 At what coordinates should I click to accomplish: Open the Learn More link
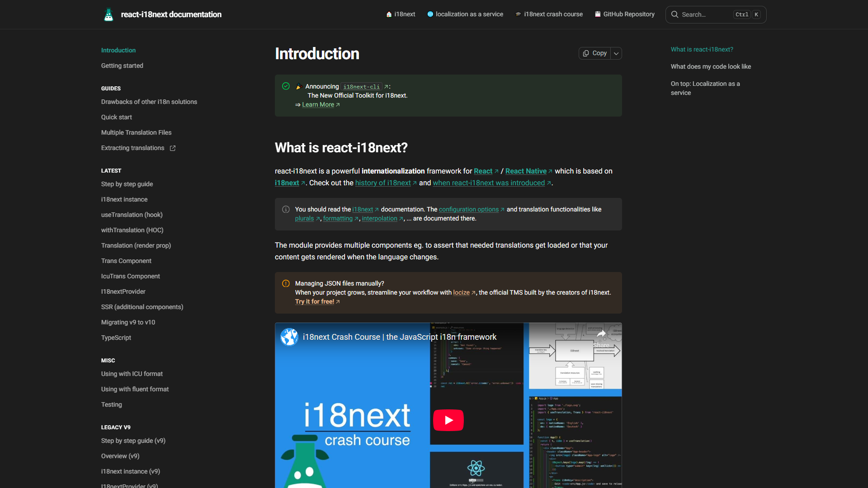tap(318, 104)
